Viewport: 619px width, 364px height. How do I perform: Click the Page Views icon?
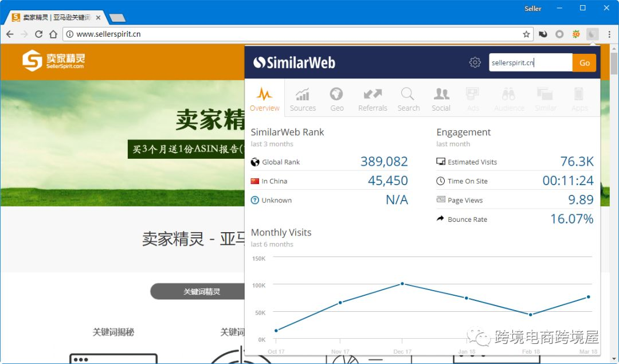pyautogui.click(x=441, y=199)
